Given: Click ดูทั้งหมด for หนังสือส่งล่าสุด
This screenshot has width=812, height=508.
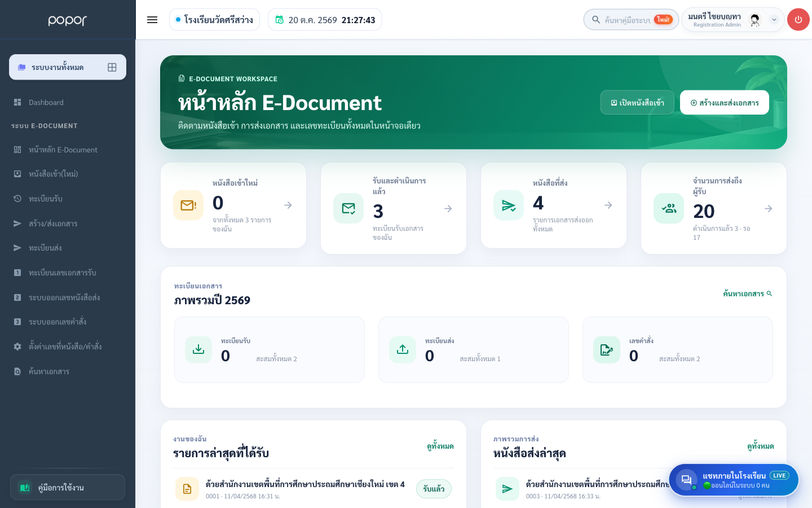Looking at the screenshot, I should pyautogui.click(x=761, y=446).
